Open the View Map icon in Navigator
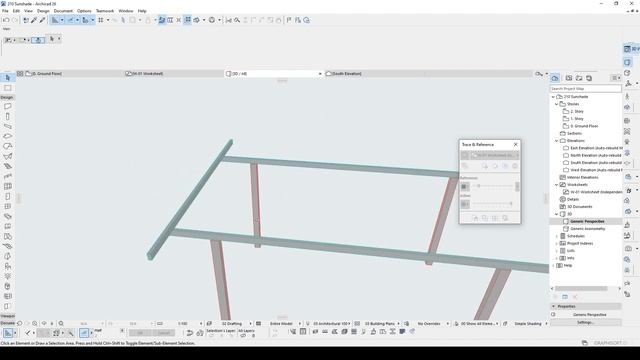This screenshot has width=640, height=360. 569,78
